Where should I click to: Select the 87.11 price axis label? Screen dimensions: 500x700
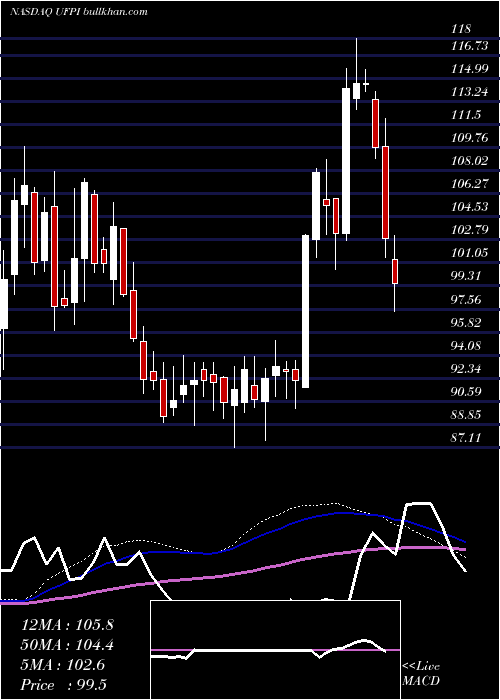click(466, 438)
